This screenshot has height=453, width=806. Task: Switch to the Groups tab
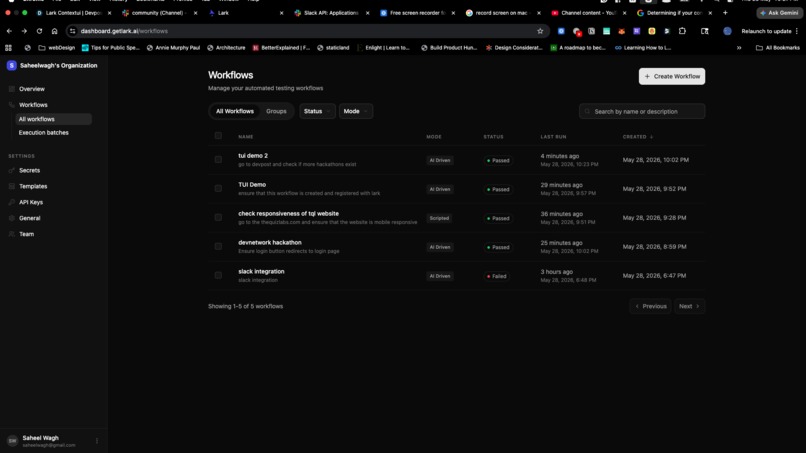point(276,111)
